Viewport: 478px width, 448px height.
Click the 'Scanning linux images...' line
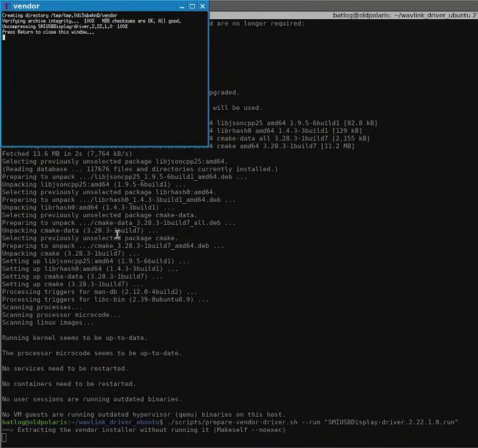[48, 322]
